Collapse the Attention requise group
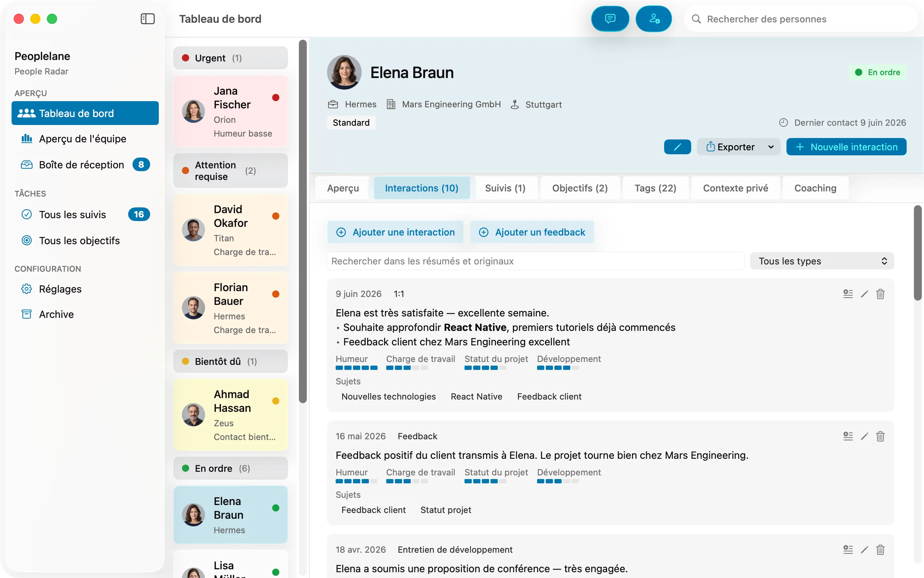This screenshot has height=578, width=924. click(x=230, y=171)
